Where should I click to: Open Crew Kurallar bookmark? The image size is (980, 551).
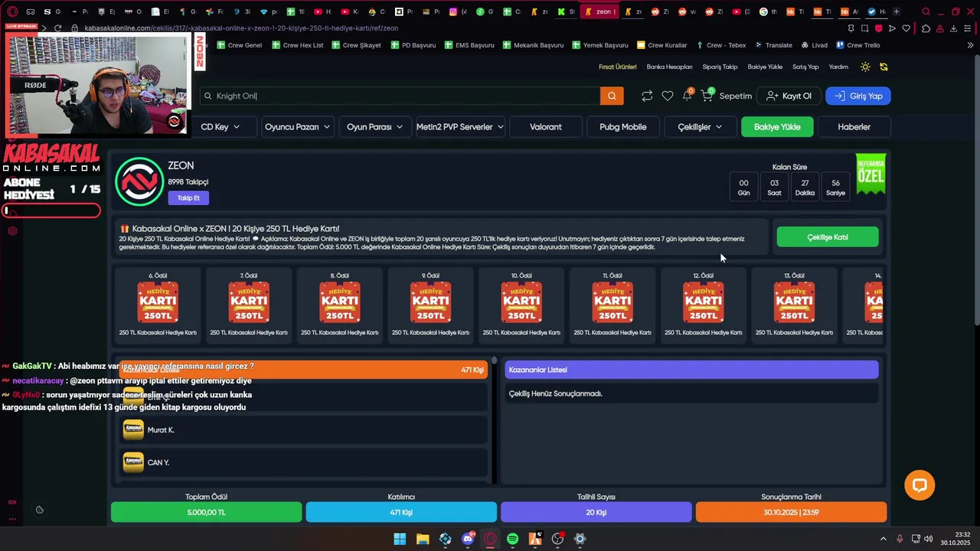click(x=662, y=45)
